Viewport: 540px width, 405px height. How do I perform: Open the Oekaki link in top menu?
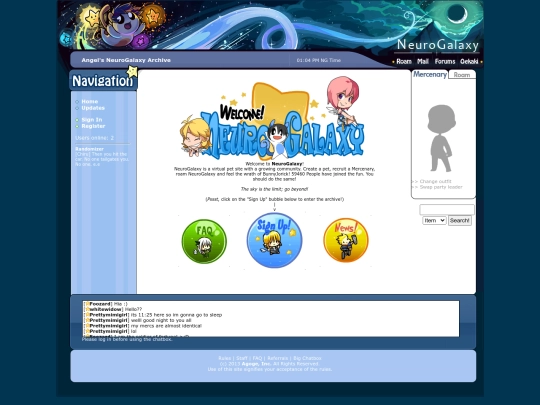click(469, 61)
